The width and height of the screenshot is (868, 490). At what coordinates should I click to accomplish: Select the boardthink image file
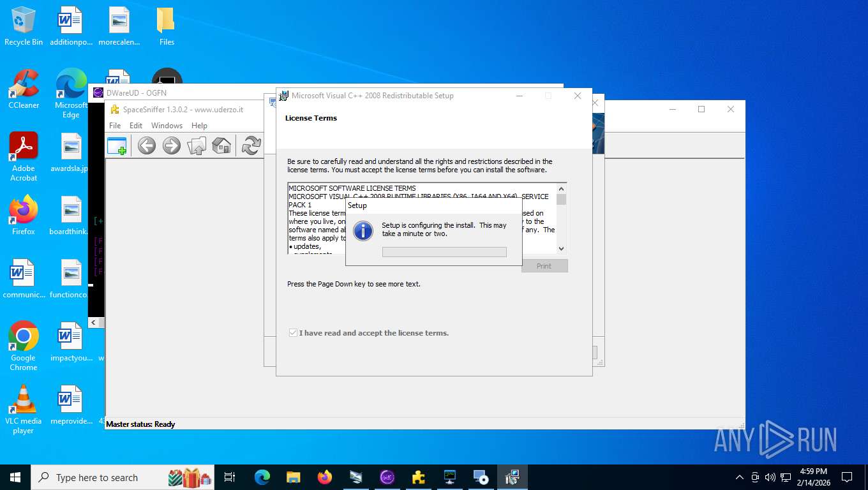tap(71, 215)
